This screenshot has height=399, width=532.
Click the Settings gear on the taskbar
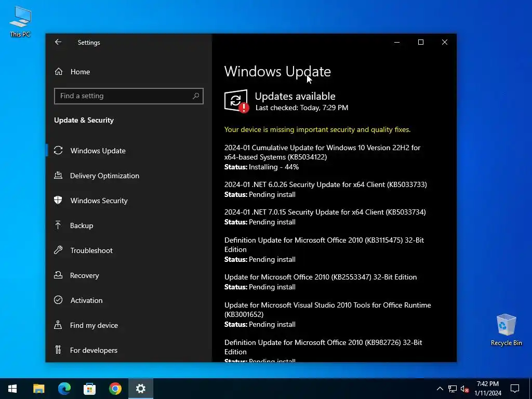pos(140,389)
